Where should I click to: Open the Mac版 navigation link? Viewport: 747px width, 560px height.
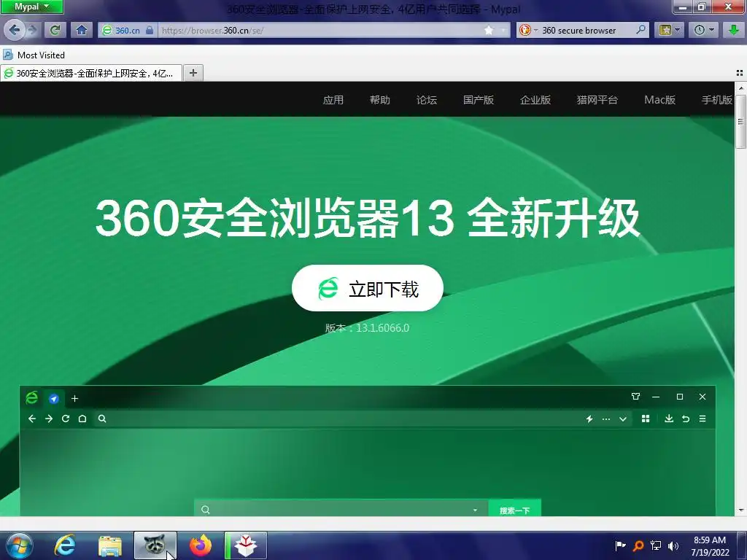click(659, 100)
